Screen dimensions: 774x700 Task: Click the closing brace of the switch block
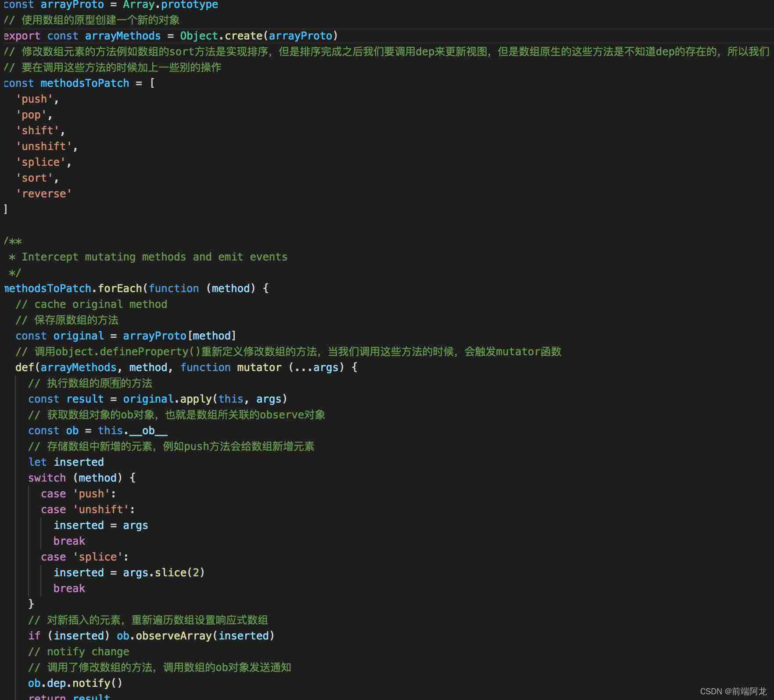coord(31,604)
